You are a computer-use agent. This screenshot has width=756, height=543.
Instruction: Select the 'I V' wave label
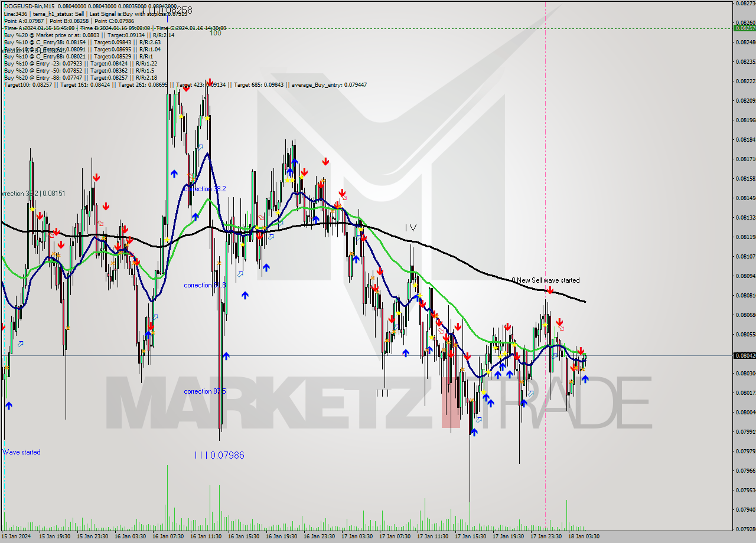coord(410,227)
